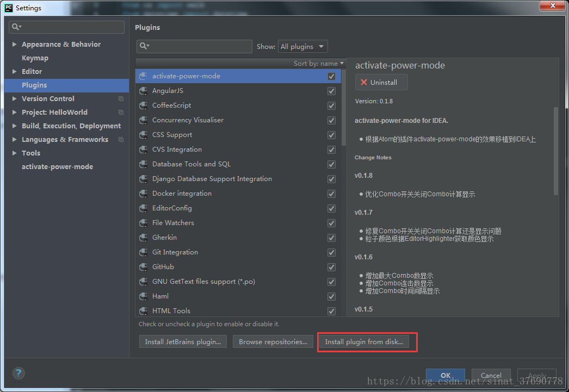Viewport: 569px width, 392px height.
Task: Click the CSS Support plugin icon
Action: [x=143, y=135]
